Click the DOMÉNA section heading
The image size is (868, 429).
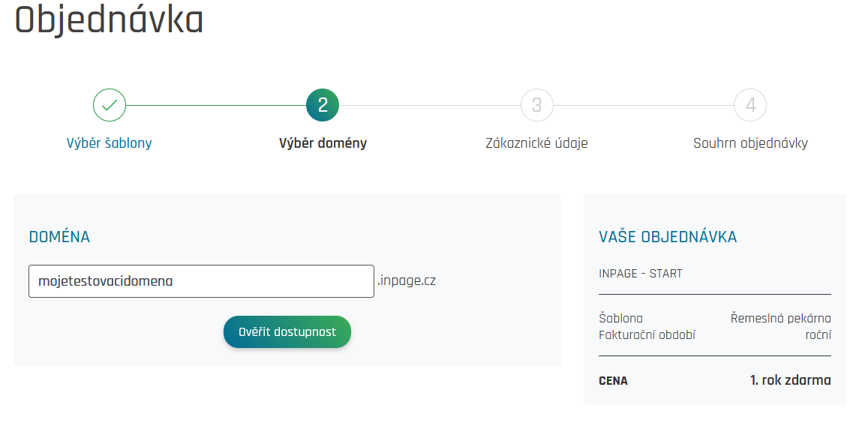[x=59, y=237]
